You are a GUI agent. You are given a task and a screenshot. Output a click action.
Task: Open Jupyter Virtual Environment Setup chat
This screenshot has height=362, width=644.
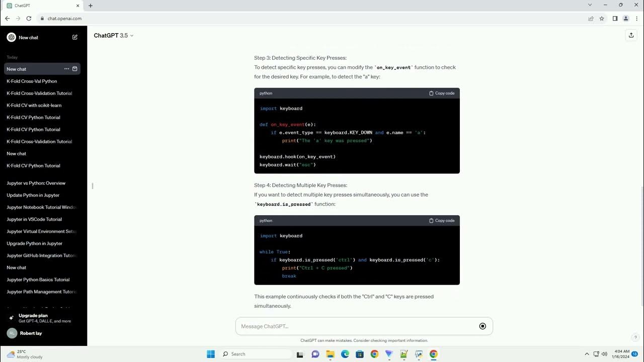[x=41, y=231]
